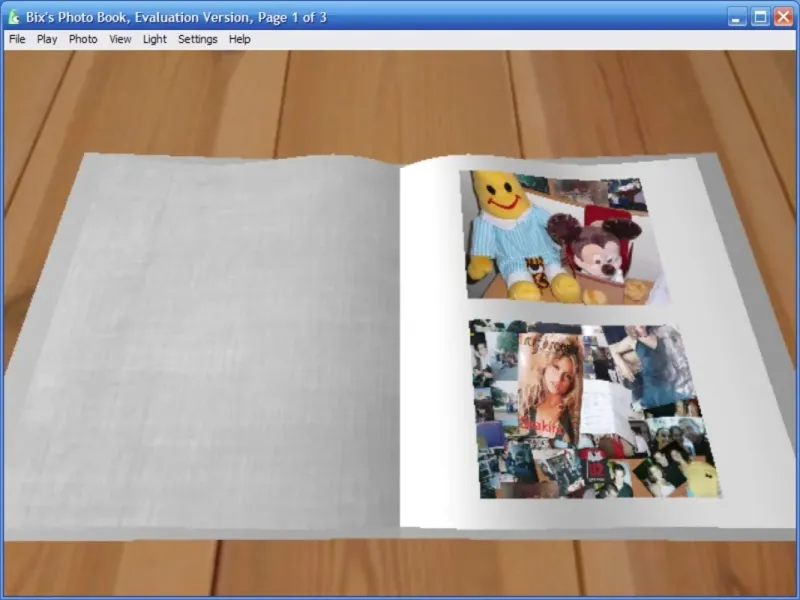This screenshot has width=800, height=600.
Task: Minimize the Photo Book window
Action: click(737, 17)
